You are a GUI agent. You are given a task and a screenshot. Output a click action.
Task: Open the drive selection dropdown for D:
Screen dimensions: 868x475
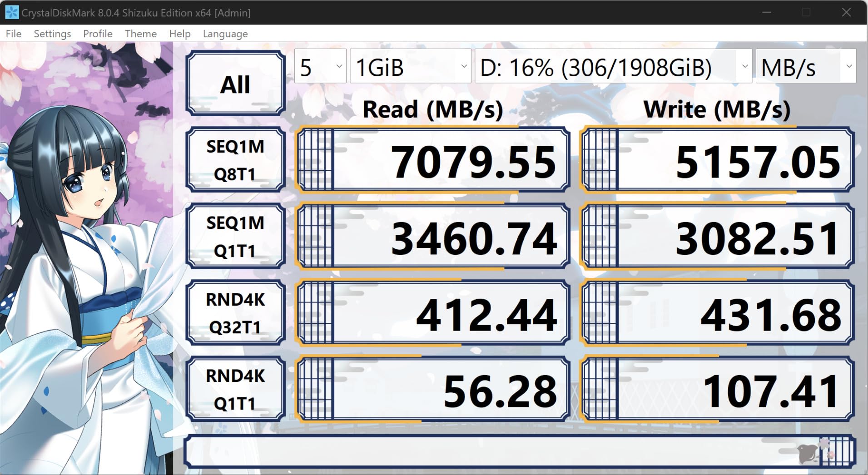612,67
